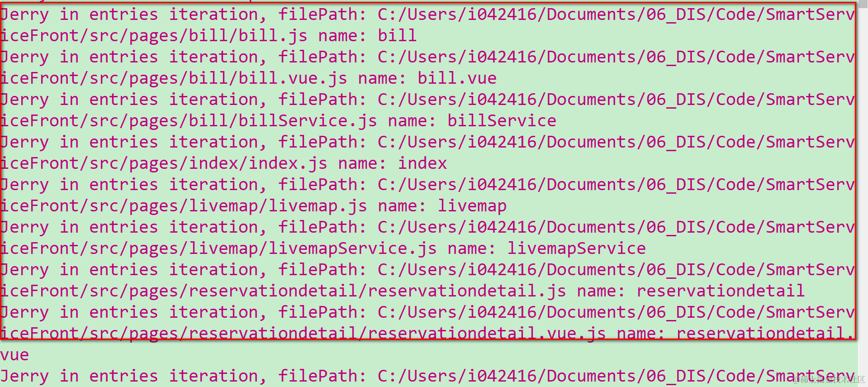This screenshot has height=387, width=868.
Task: Click the 'bill.vue.js' file name
Action: coord(293,78)
